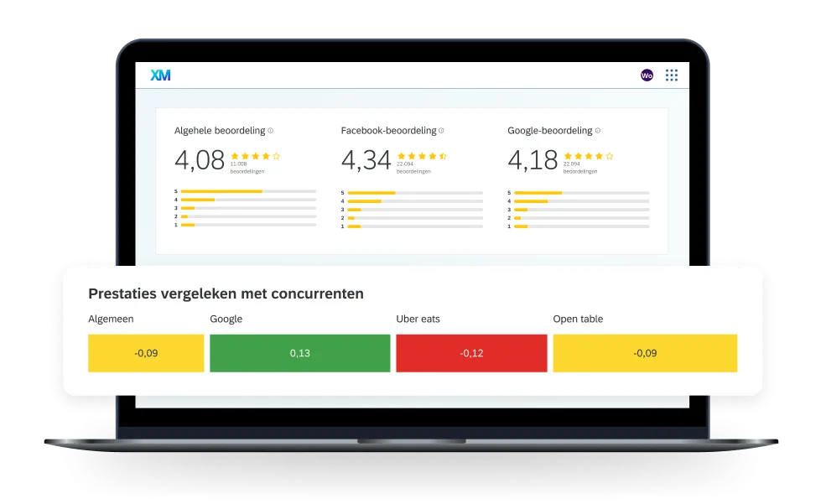This screenshot has width=826, height=504.
Task: Select the red Uber eats -0,12 tile
Action: [x=471, y=353]
